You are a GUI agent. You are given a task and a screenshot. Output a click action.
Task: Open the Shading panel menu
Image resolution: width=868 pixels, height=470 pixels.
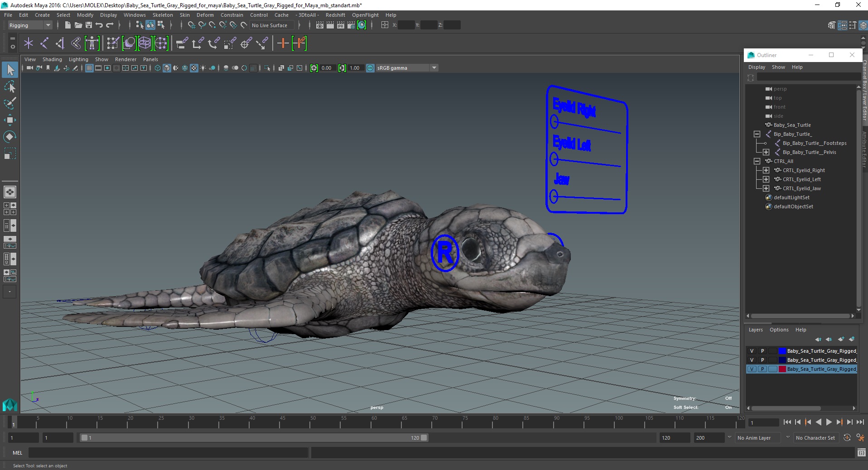(52, 59)
